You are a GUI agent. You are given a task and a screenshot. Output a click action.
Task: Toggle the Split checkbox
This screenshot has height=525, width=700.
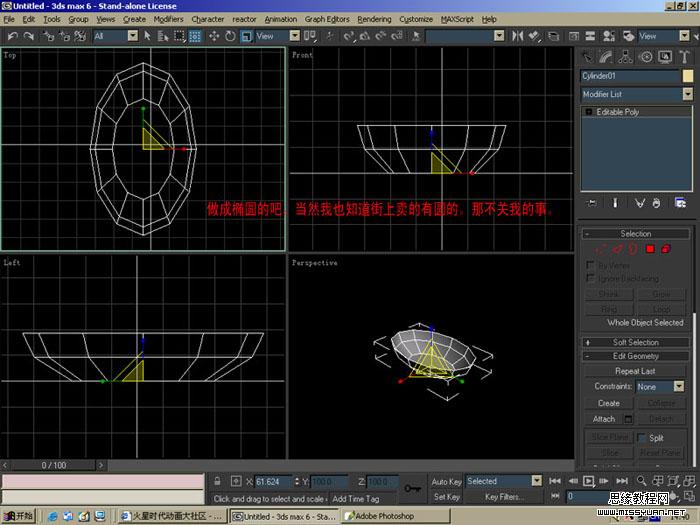coord(641,438)
